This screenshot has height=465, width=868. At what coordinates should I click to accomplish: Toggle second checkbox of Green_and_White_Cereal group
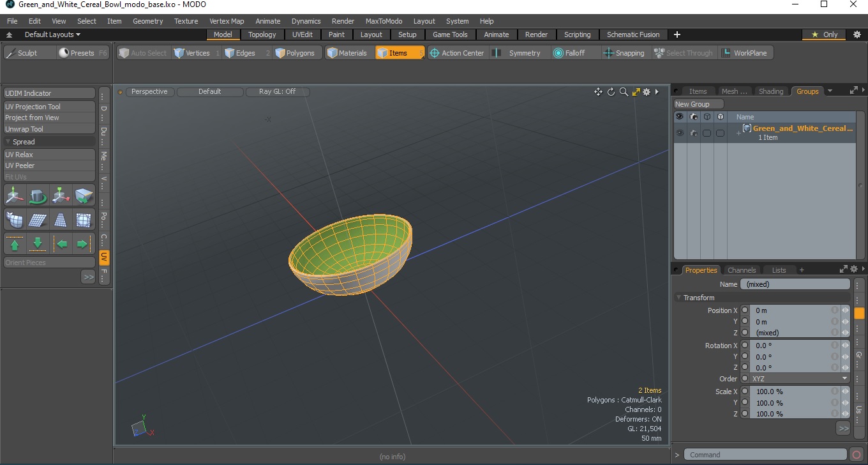pos(720,133)
